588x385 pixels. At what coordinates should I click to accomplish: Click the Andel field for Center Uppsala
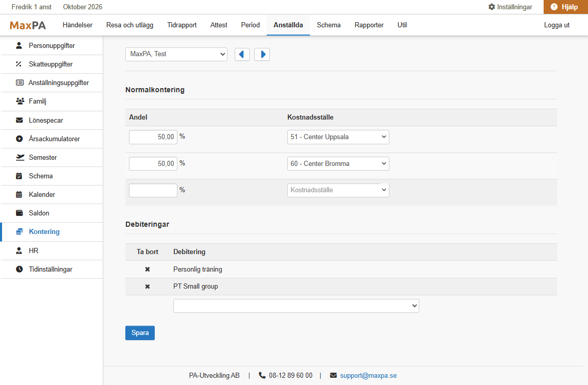click(x=153, y=137)
